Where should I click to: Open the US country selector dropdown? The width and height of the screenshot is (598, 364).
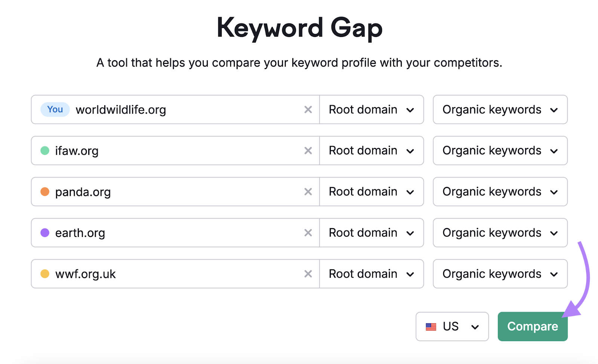(452, 327)
